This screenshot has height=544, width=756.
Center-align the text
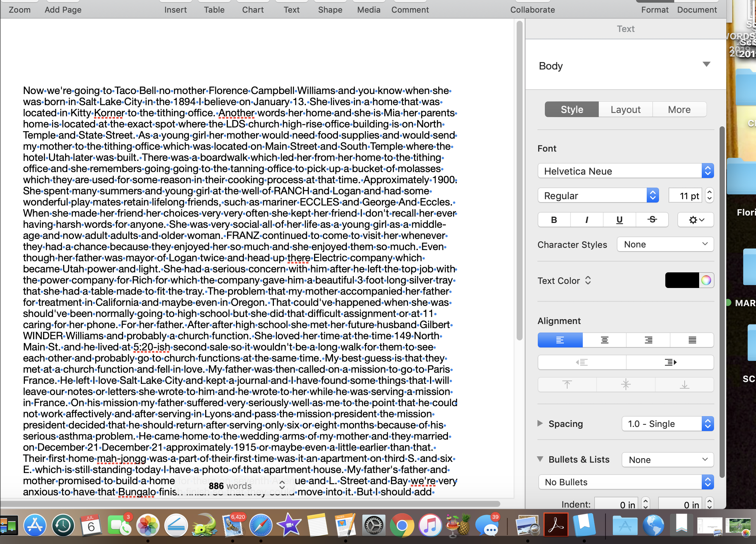point(604,340)
